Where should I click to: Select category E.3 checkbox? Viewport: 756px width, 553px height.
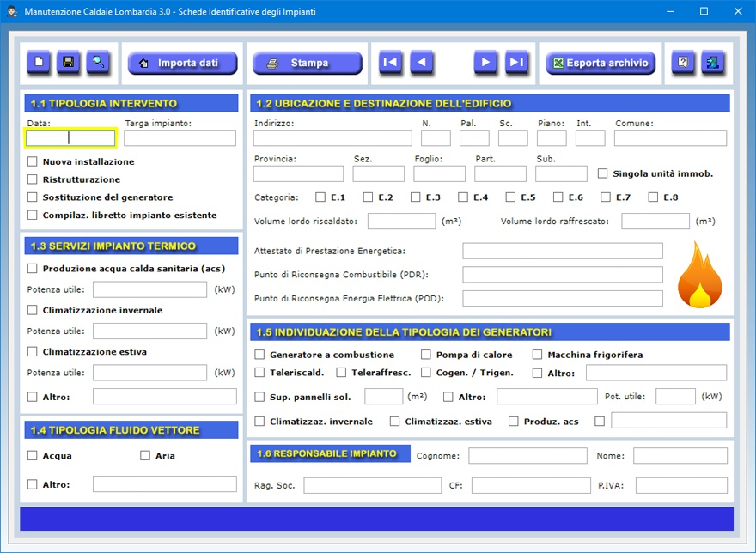pyautogui.click(x=416, y=197)
